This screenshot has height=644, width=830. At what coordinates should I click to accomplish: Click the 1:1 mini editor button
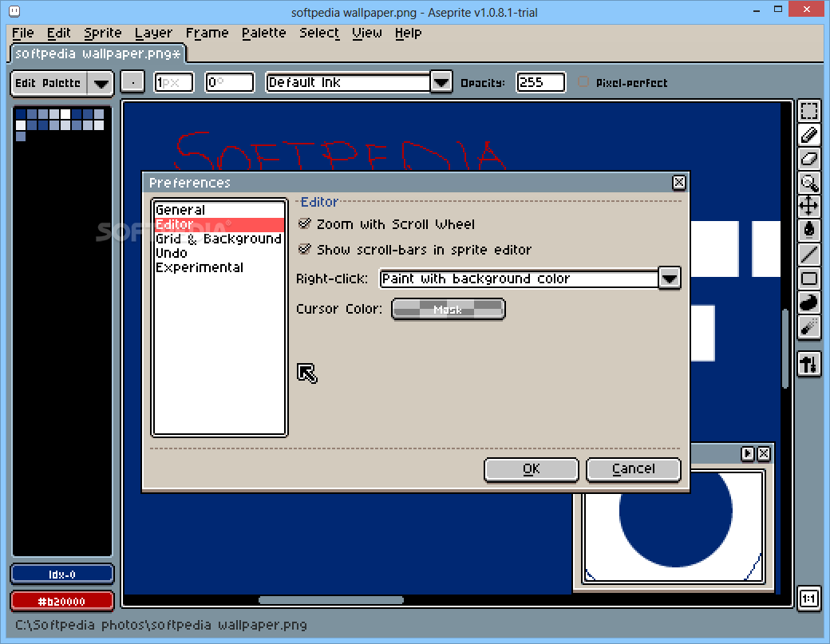tap(808, 599)
